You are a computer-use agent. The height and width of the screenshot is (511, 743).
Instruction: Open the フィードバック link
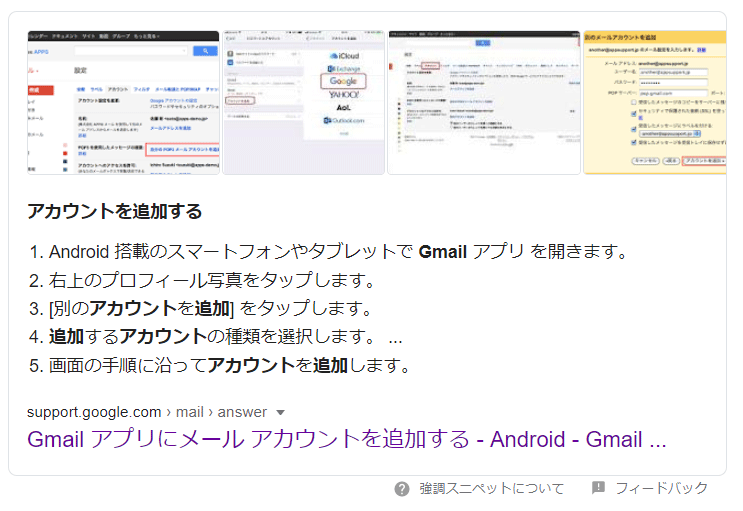pos(661,488)
